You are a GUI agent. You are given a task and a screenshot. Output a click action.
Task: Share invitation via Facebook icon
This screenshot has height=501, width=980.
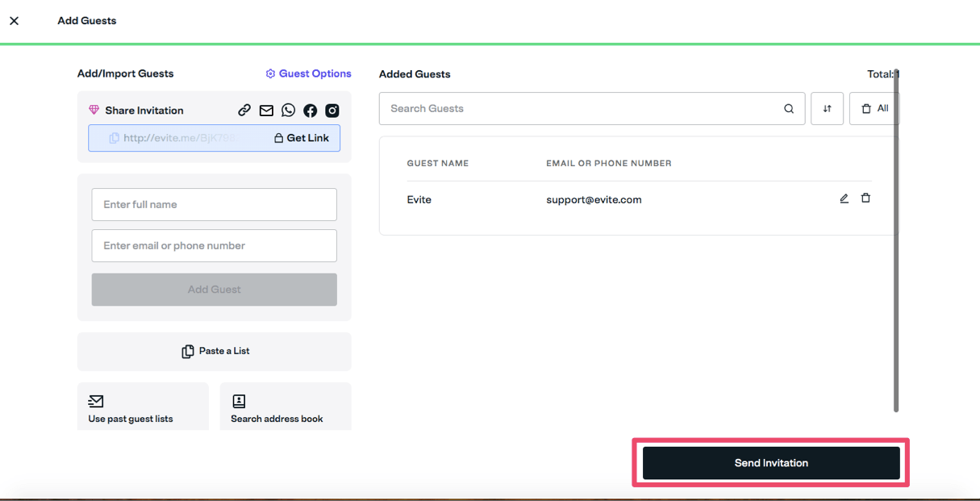[x=310, y=111]
